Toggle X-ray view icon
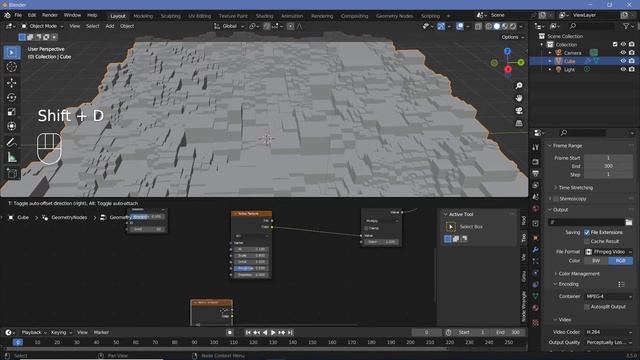 [x=478, y=26]
